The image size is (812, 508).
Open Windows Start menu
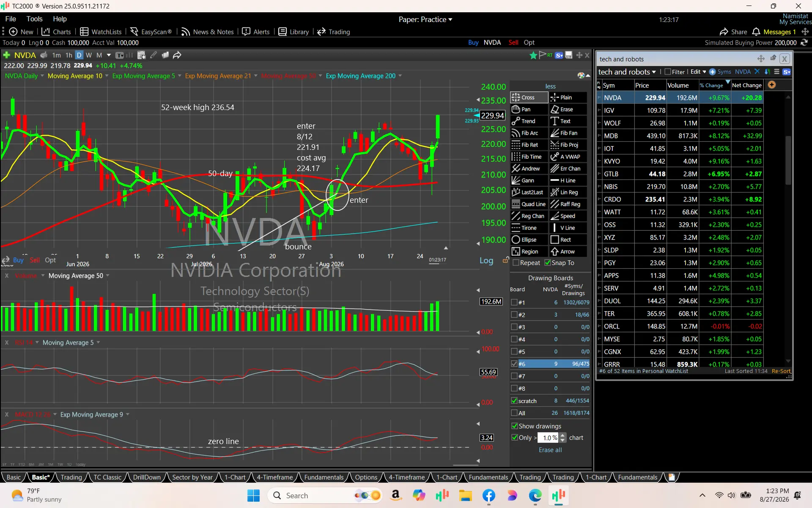(253, 495)
